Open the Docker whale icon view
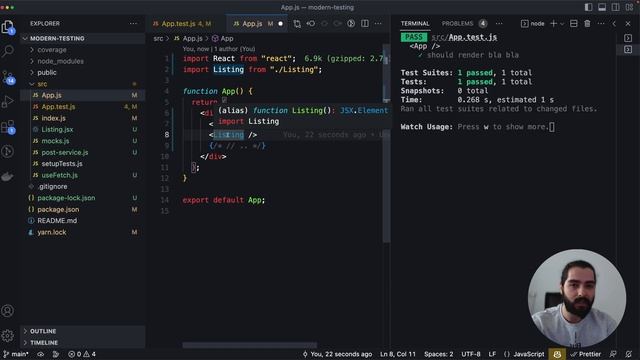 (x=8, y=176)
